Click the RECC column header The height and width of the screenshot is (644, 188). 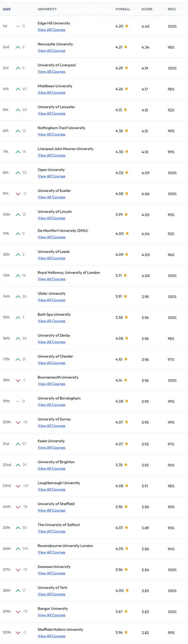tap(172, 9)
